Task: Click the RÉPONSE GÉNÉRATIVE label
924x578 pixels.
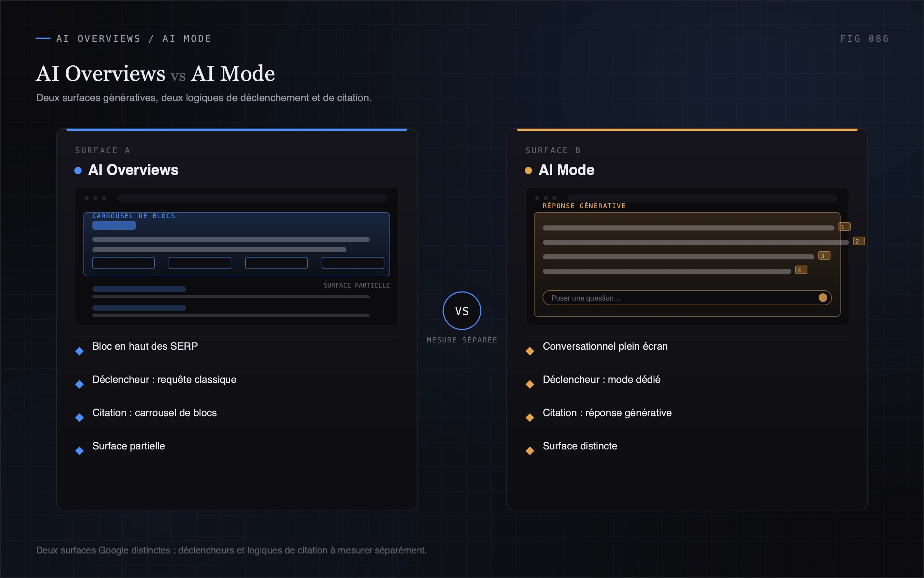Action: click(x=584, y=206)
